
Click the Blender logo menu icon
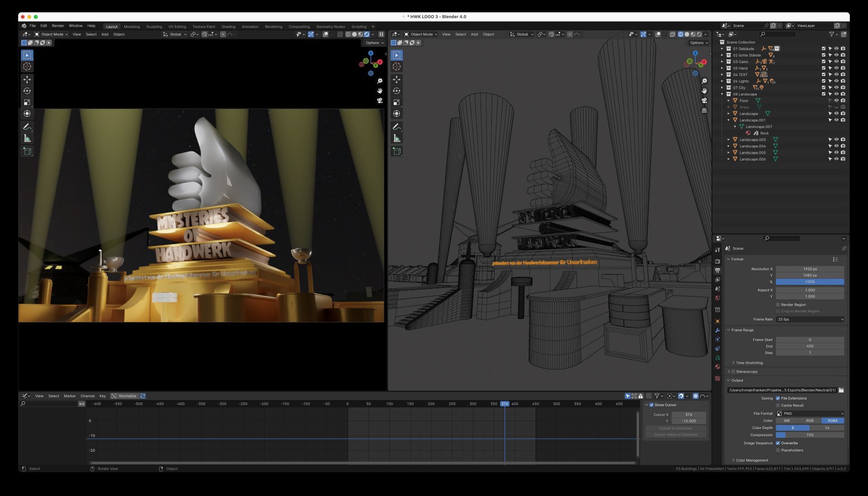click(24, 26)
